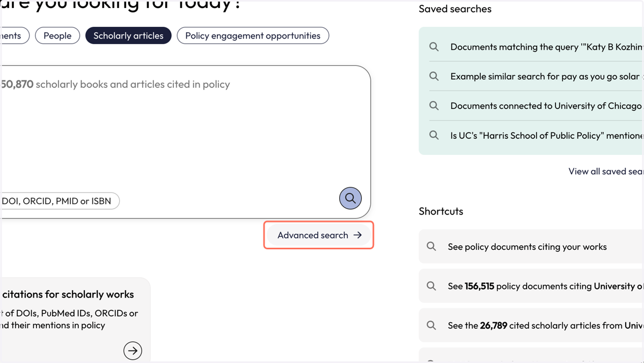The height and width of the screenshot is (363, 644).
Task: Click the Shortcuts heading
Action: tap(441, 211)
